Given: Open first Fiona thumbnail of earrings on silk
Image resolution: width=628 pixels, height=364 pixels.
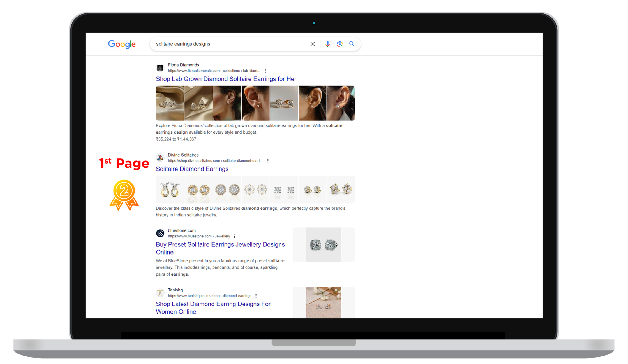Looking at the screenshot, I should [x=170, y=103].
